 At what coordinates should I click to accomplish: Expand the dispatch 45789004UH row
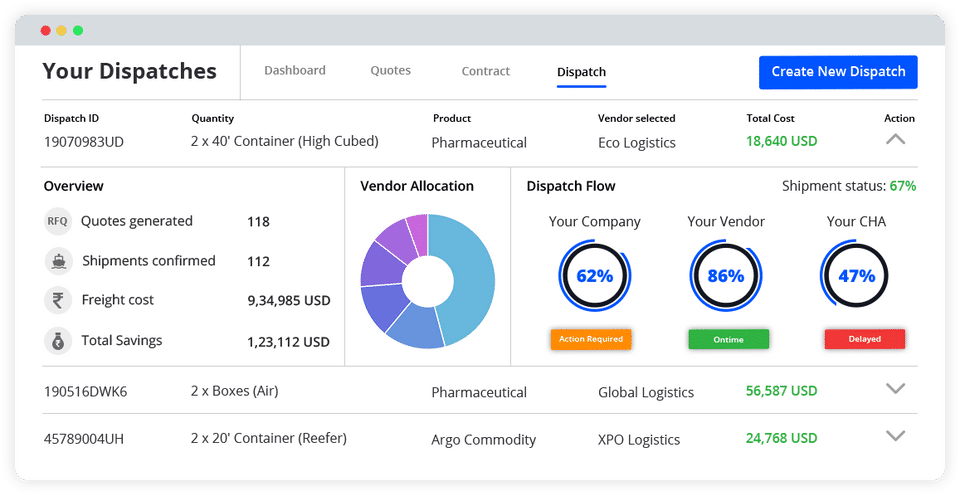(895, 436)
